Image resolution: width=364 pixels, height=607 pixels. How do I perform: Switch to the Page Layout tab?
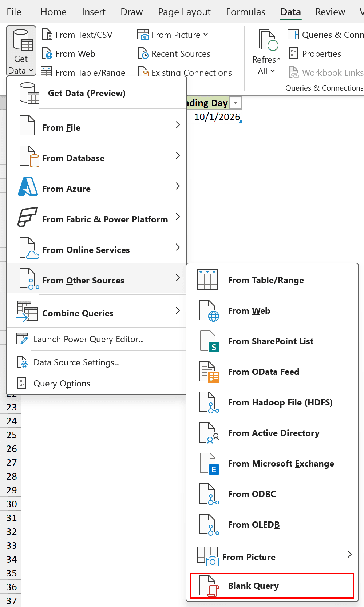coord(184,12)
